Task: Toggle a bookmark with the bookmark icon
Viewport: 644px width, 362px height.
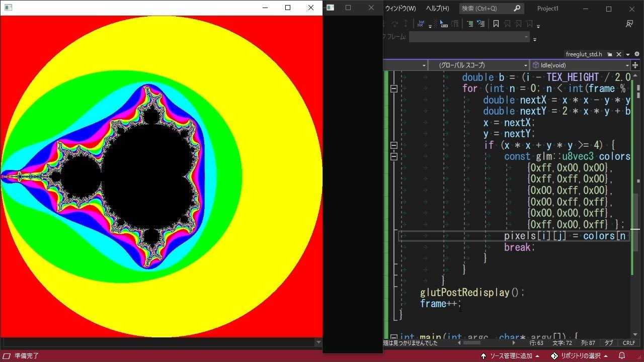Action: (x=496, y=24)
